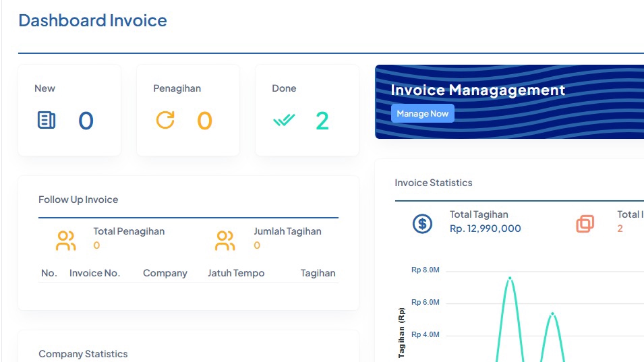
Task: Click the Rp. 12,990,000 total amount
Action: (x=485, y=229)
